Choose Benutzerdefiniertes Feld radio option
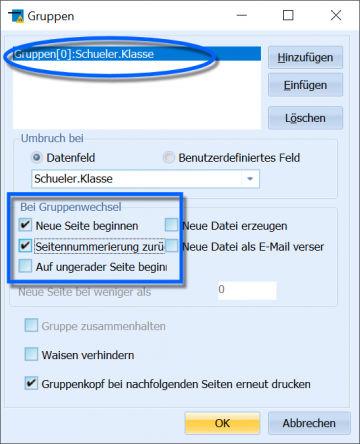360x444 pixels. tap(169, 157)
